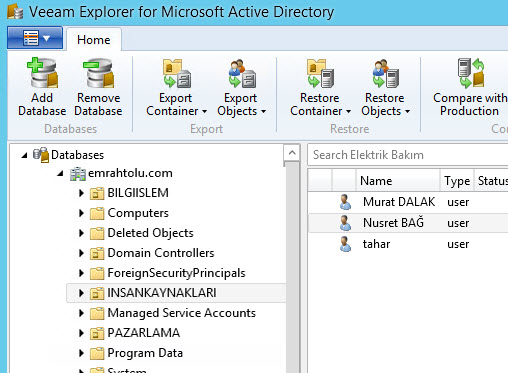Viewport: 508px width, 373px height.
Task: Click the Restore Objects icon
Action: [386, 73]
